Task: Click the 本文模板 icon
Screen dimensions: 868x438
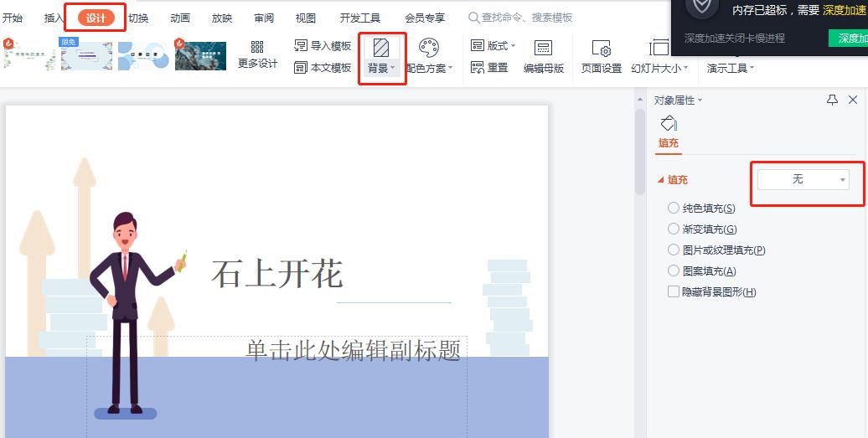Action: [x=302, y=68]
